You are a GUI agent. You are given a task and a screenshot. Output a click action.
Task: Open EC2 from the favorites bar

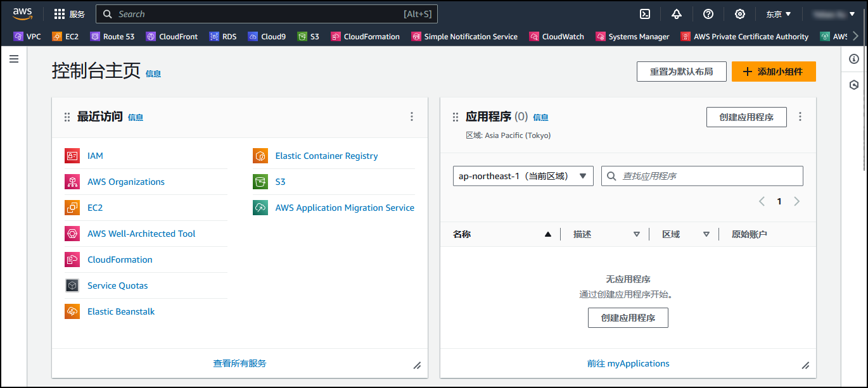pos(65,37)
